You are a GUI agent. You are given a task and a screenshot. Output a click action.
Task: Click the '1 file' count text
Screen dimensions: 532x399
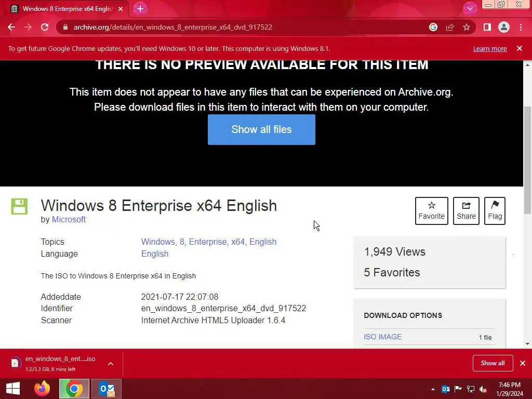pyautogui.click(x=485, y=337)
